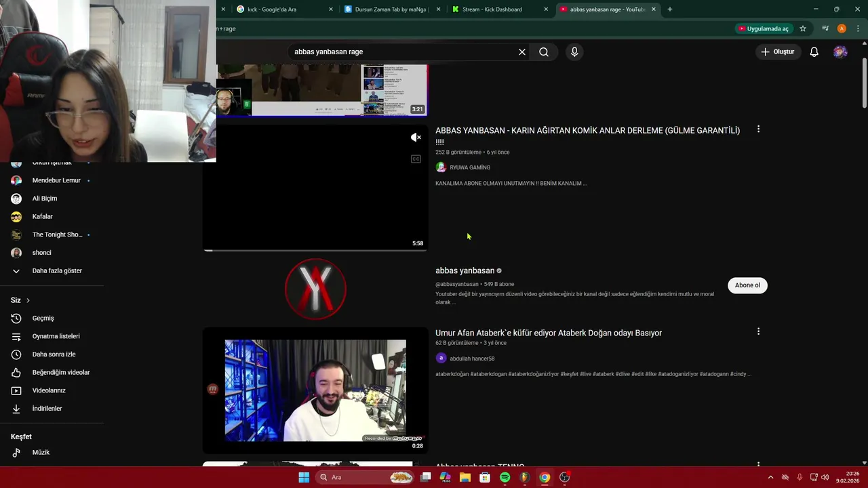Click the Oluştur create button
The height and width of the screenshot is (488, 868).
click(x=777, y=52)
